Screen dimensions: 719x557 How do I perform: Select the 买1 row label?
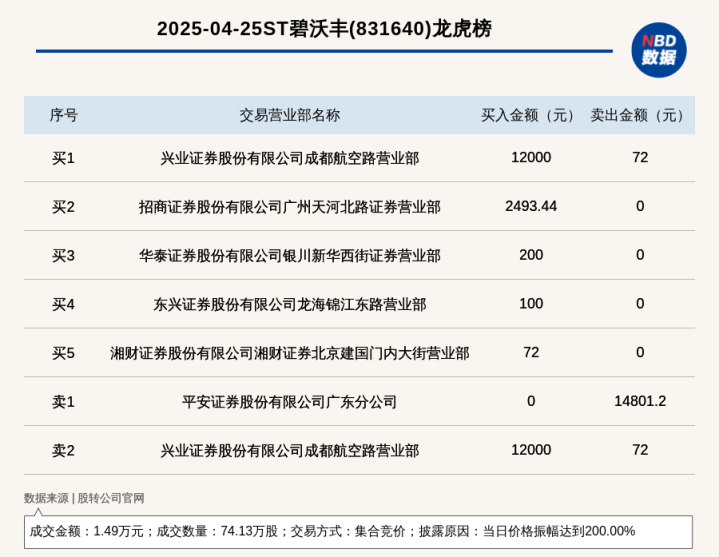point(63,158)
